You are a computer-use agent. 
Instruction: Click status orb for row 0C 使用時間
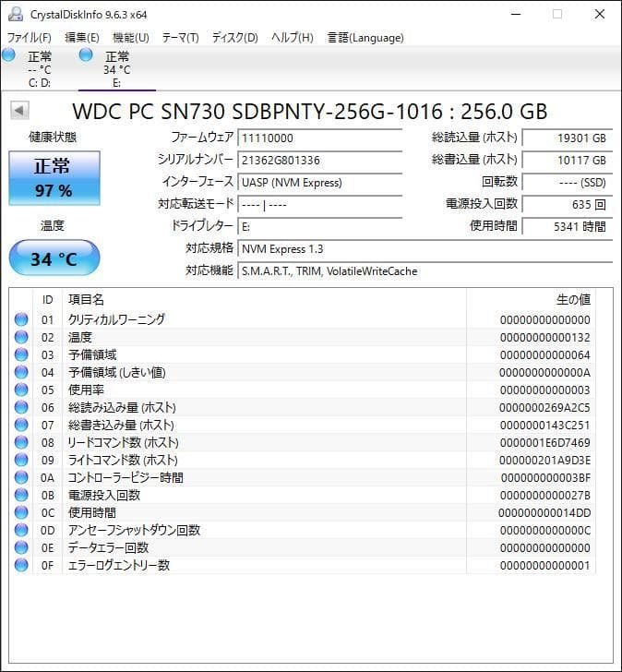pyautogui.click(x=21, y=513)
